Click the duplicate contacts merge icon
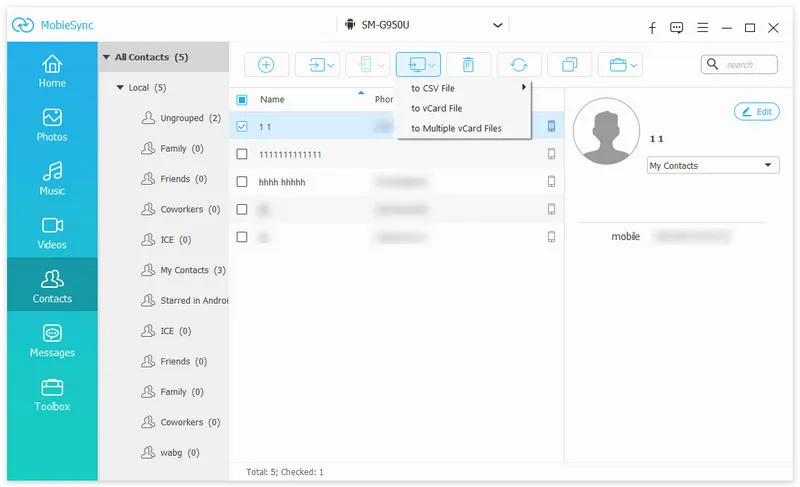 coord(569,65)
